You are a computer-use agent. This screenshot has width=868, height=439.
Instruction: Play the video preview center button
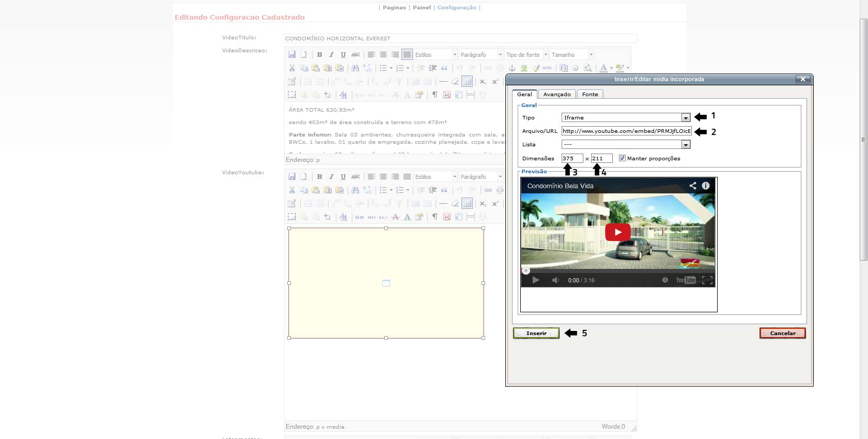click(618, 232)
